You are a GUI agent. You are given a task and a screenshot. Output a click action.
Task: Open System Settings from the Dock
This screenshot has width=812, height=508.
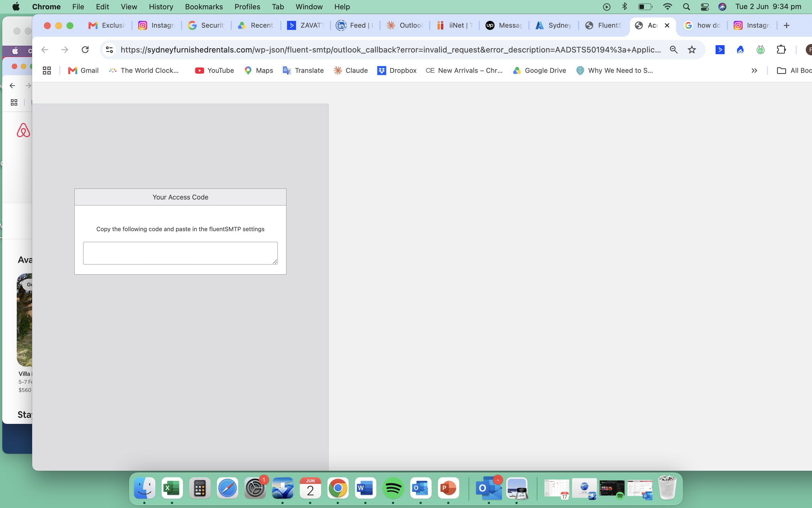pos(255,489)
